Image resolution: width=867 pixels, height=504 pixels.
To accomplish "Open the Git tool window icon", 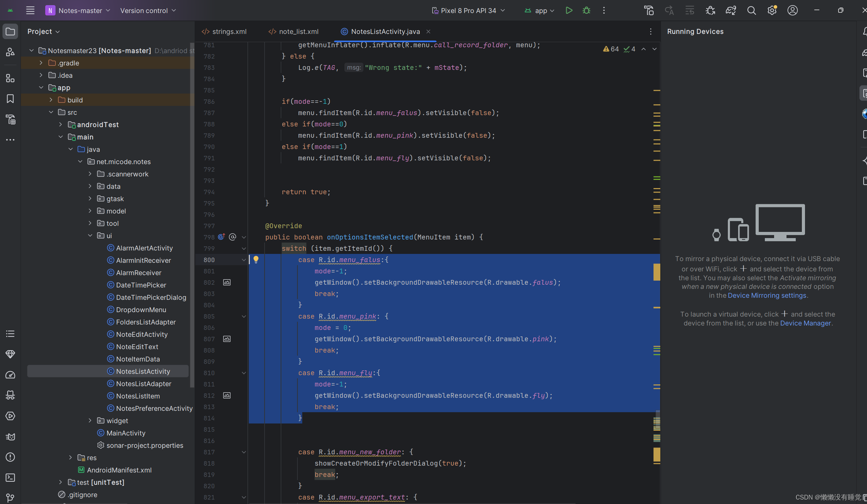I will coord(10,497).
